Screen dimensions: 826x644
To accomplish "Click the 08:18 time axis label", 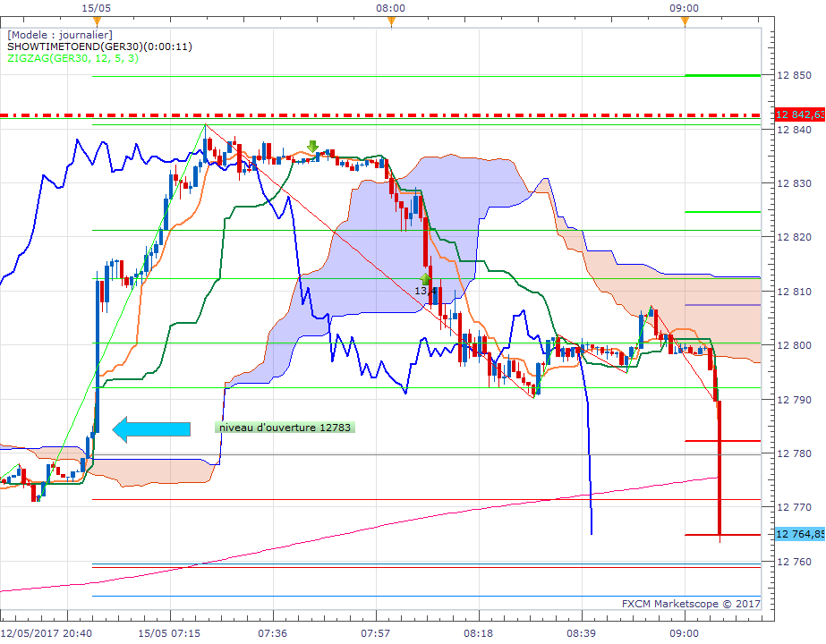I will pos(478,633).
